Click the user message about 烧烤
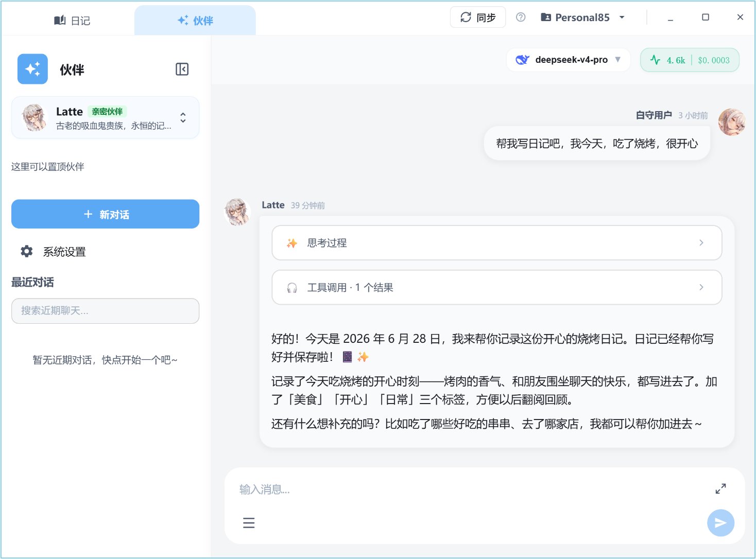 point(597,144)
